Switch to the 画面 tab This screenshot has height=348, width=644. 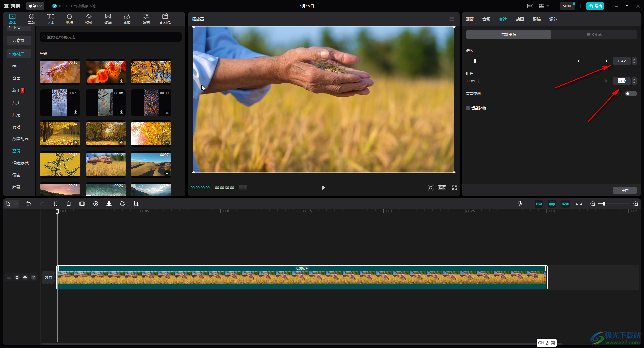click(x=469, y=19)
